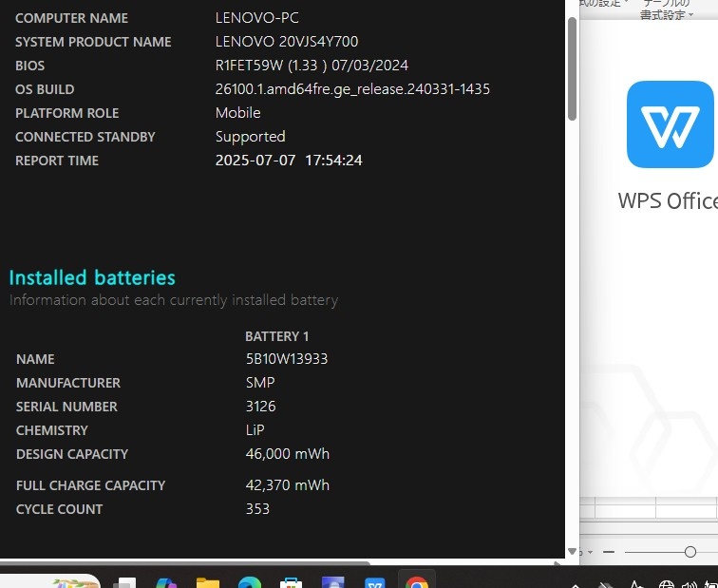Click the WPS Office logo icon
Image resolution: width=718 pixels, height=588 pixels.
click(x=670, y=124)
